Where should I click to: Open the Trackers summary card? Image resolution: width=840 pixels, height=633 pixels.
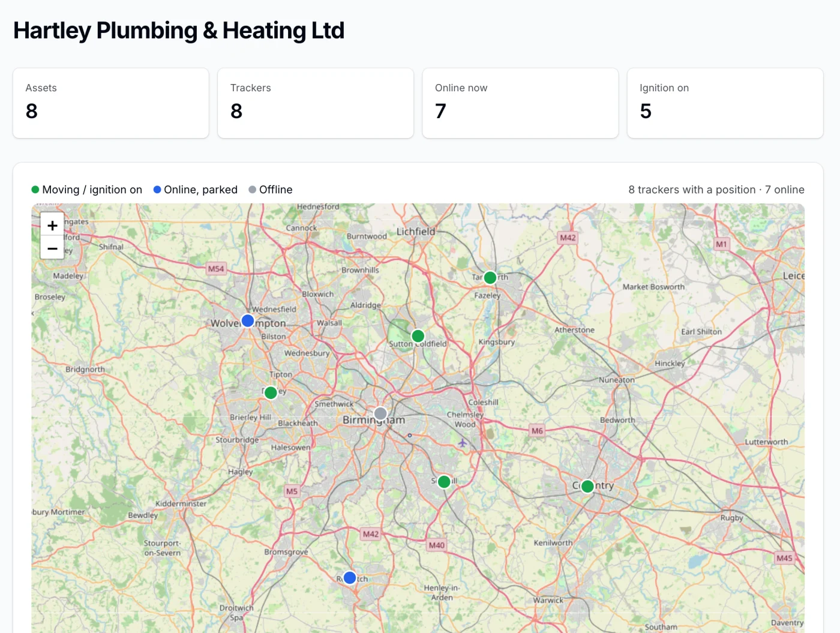tap(316, 103)
